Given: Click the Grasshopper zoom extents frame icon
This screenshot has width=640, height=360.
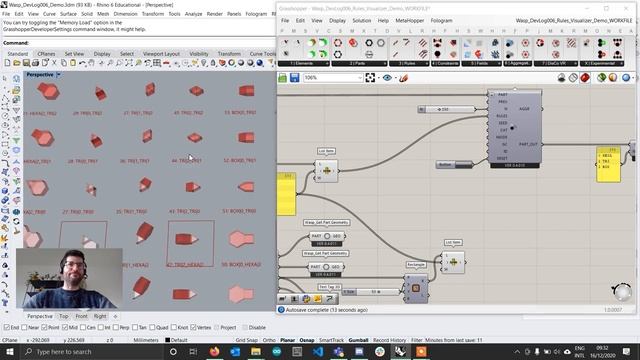Looking at the screenshot, I should 370,78.
